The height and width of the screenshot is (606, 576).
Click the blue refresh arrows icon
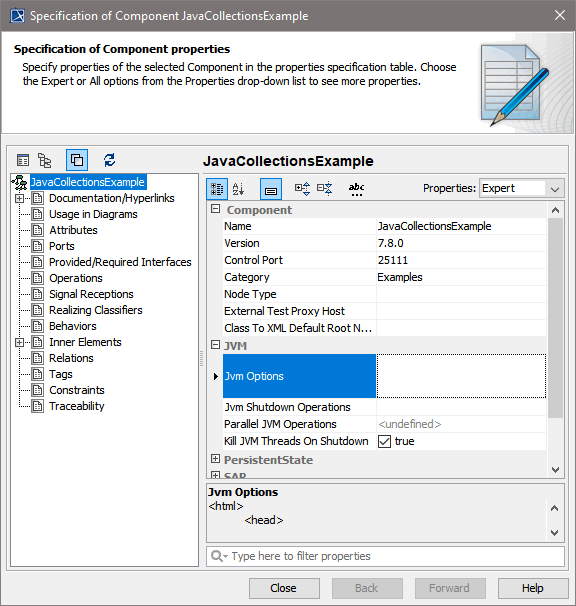click(109, 160)
